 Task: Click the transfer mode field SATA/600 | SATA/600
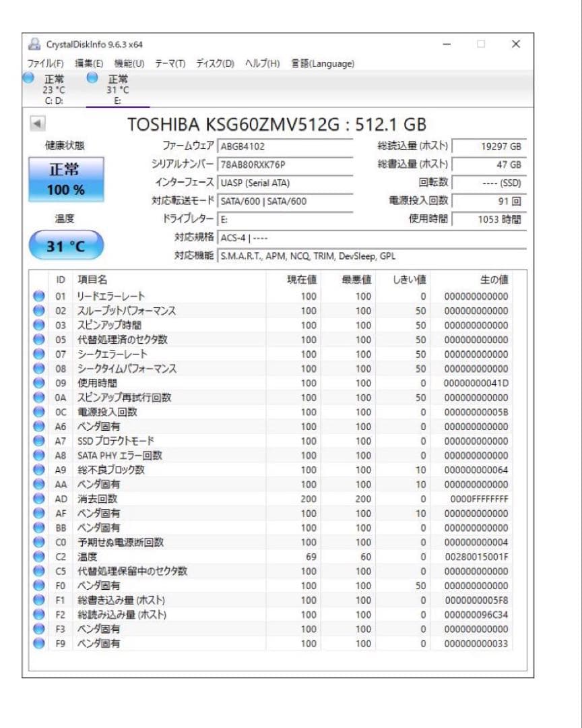tap(285, 201)
